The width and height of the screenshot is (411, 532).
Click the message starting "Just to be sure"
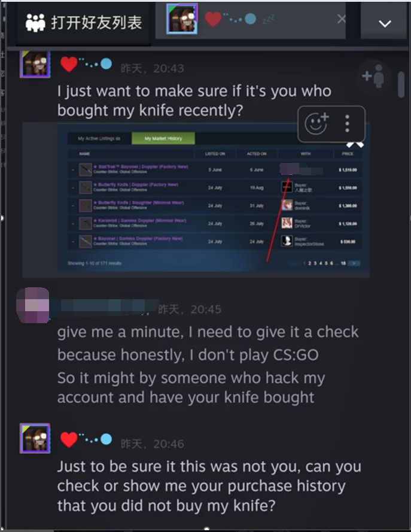click(x=209, y=486)
